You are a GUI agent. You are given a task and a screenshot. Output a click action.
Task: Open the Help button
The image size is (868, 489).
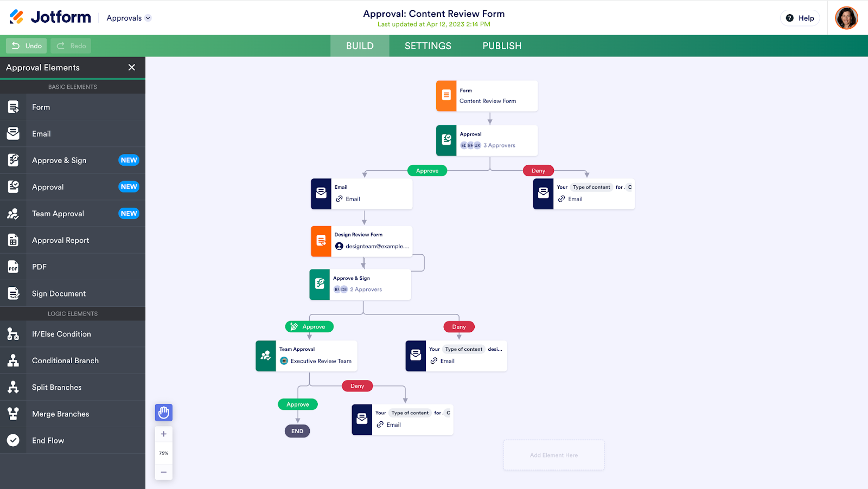point(800,18)
